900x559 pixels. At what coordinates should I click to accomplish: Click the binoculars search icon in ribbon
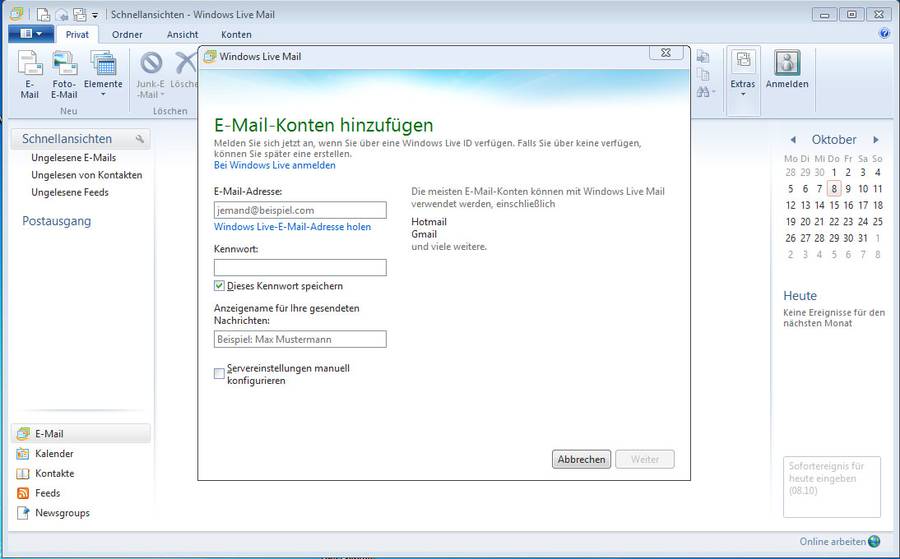pos(704,91)
